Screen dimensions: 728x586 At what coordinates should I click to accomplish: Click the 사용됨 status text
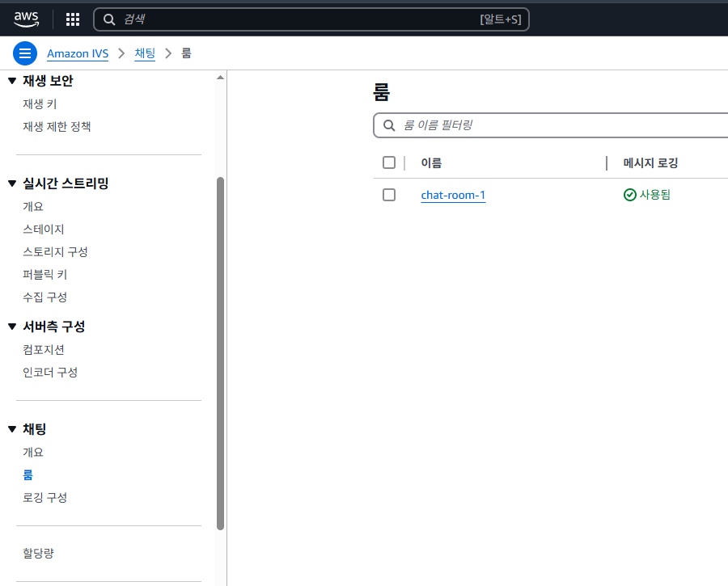(655, 195)
